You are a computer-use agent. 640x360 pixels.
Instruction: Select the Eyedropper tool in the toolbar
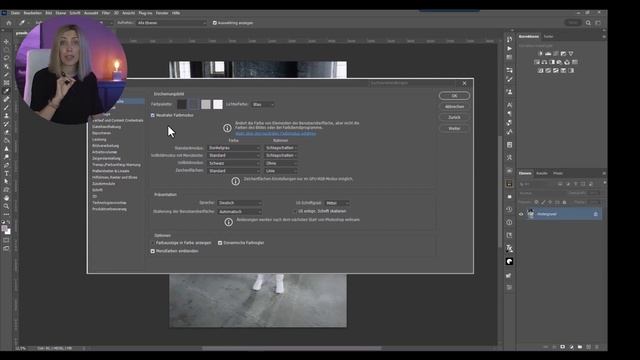point(6,91)
